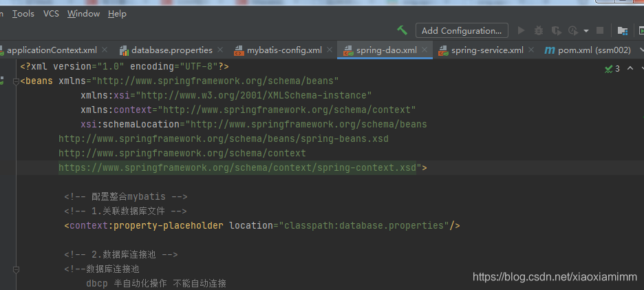Click the 1.关联数据库文件 comment
Screen dimensions: 644x290
pos(125,211)
